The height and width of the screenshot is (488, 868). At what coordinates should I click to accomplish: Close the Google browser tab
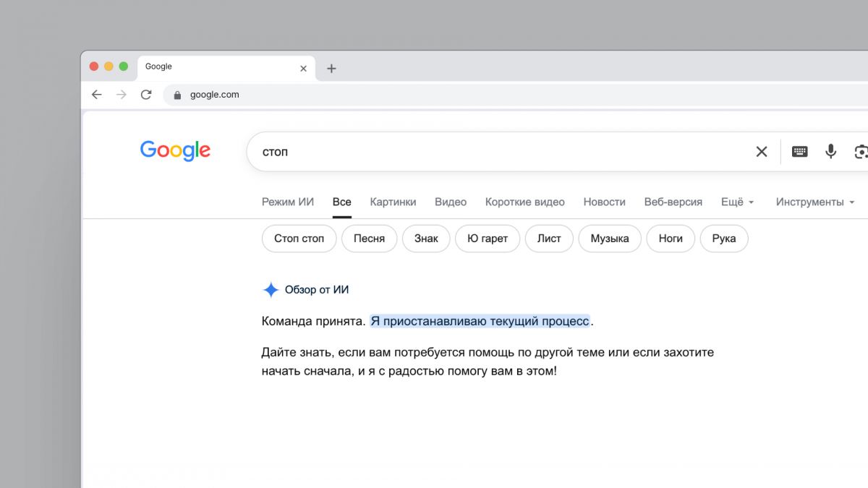pos(303,69)
